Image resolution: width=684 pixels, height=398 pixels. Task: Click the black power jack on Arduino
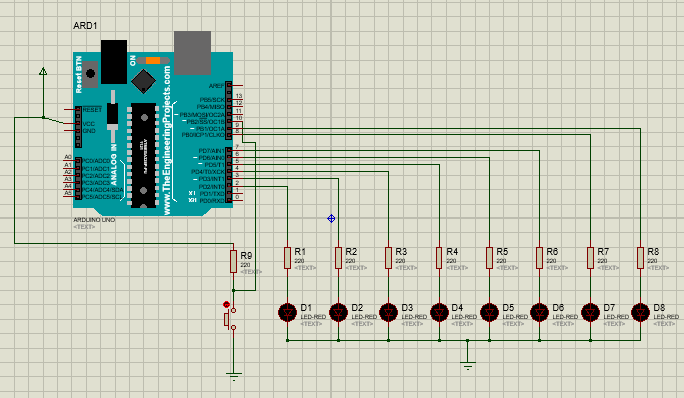click(x=114, y=62)
